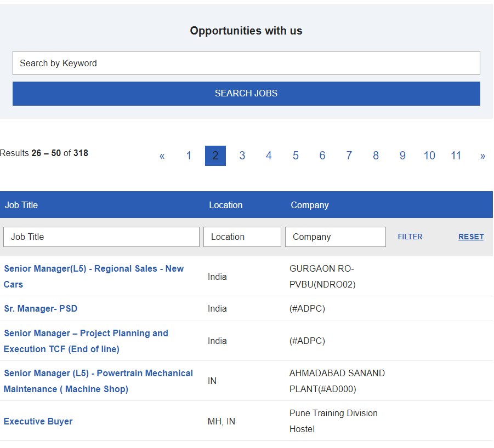
Task: Select India location in Project Planning row
Action: pos(217,341)
